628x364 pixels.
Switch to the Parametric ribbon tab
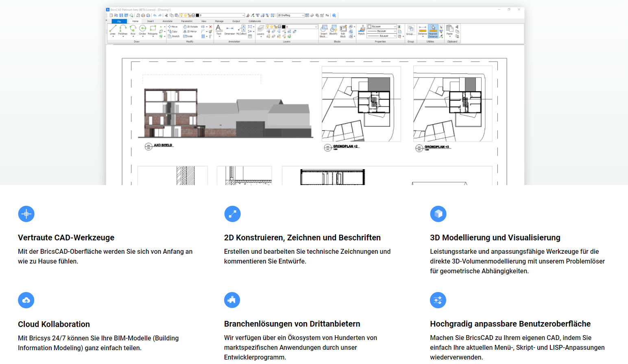(x=187, y=21)
